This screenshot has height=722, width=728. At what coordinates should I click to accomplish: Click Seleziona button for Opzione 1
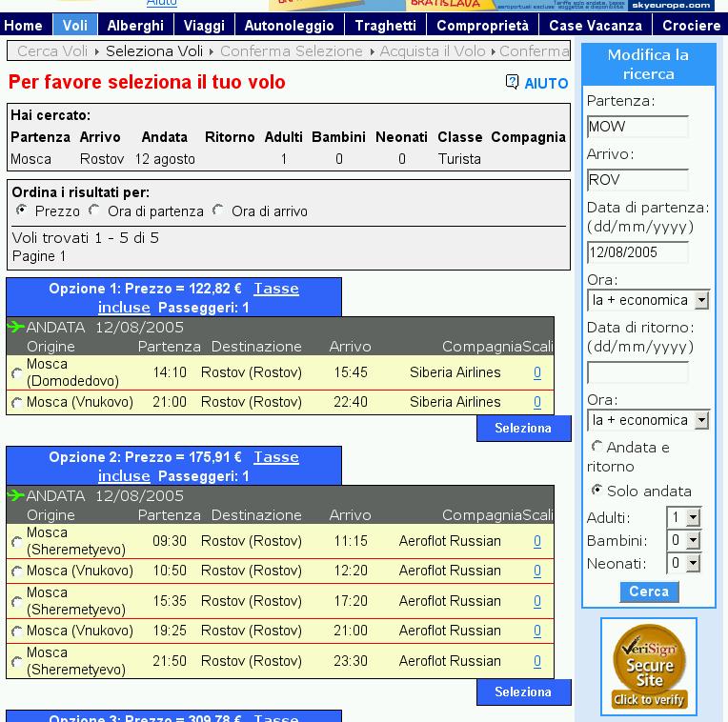523,429
